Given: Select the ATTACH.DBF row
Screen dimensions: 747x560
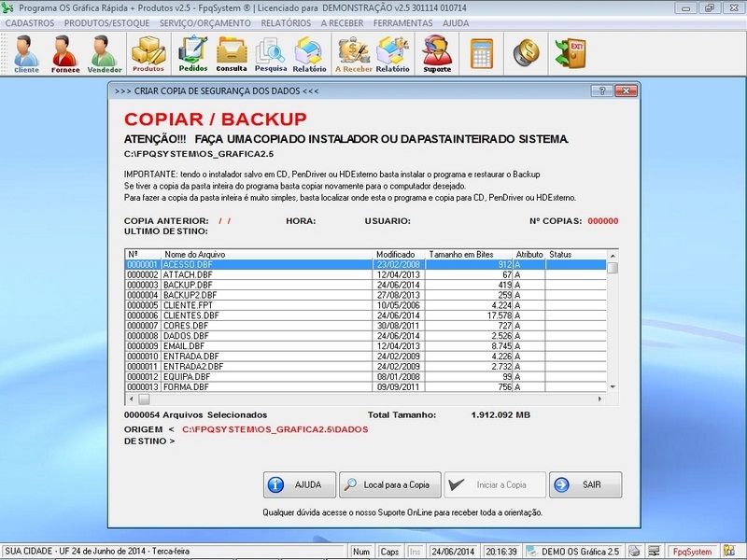Looking at the screenshot, I should pyautogui.click(x=365, y=274).
